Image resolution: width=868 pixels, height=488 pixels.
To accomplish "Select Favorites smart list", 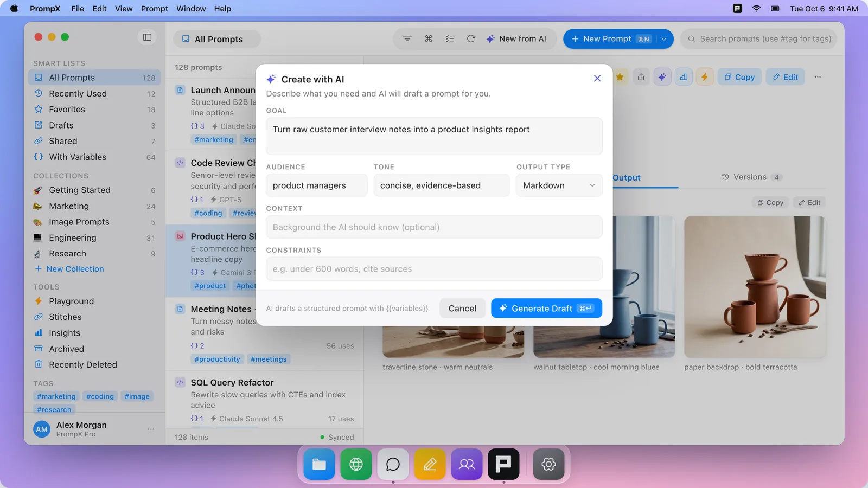I will click(94, 110).
